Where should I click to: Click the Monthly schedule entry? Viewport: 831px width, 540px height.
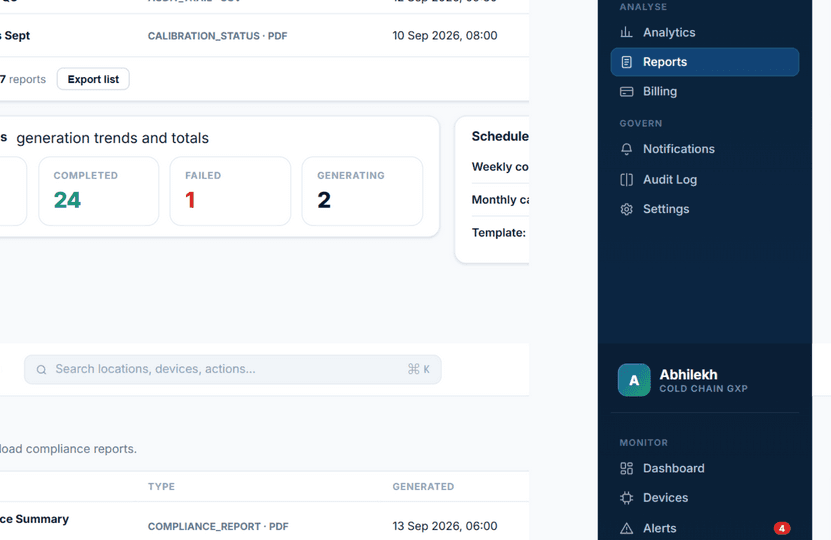[500, 200]
